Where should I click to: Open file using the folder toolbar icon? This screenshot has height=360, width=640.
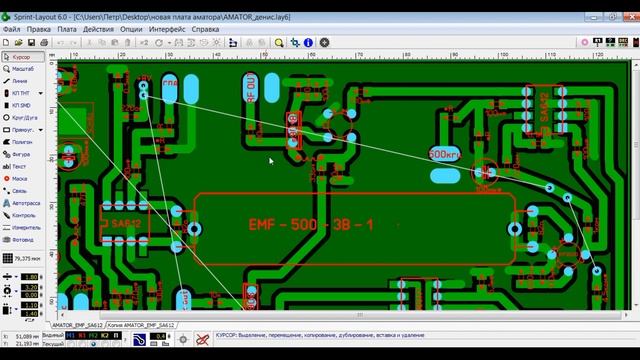tap(18, 42)
